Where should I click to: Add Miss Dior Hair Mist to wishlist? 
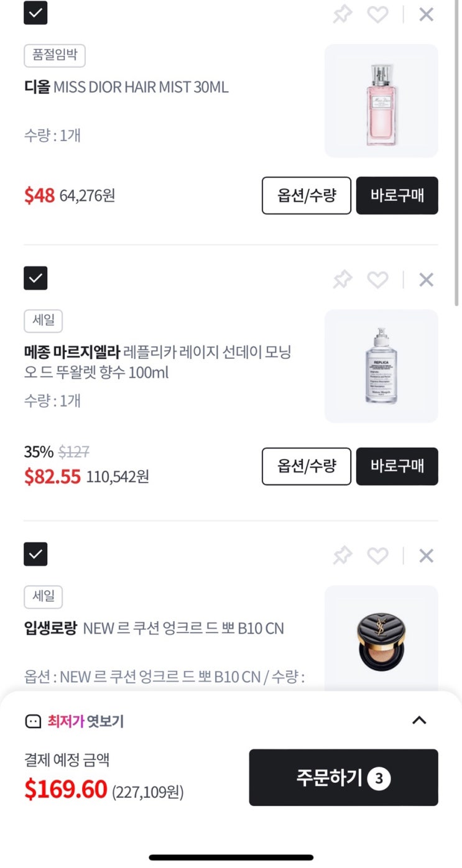377,14
